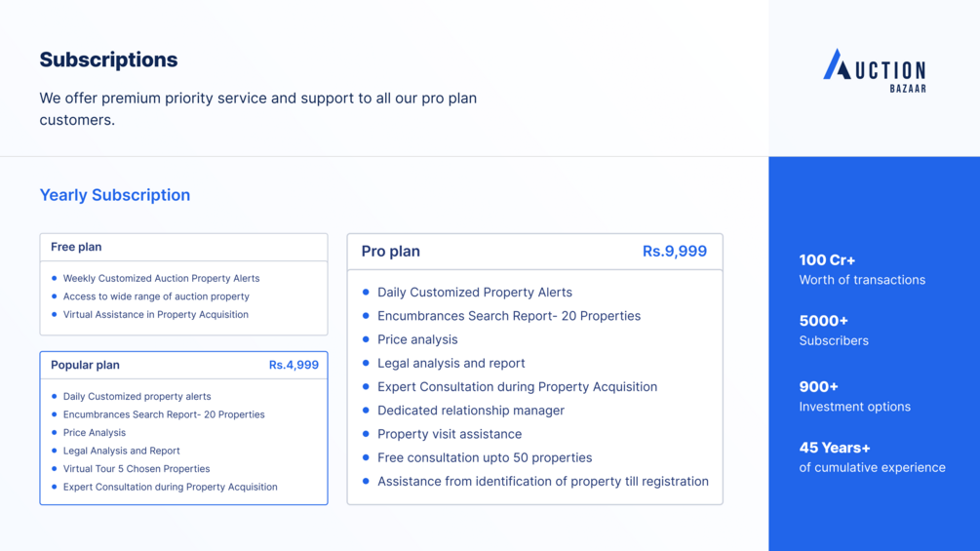
Task: Click Free consultation upto 50 properties
Action: (x=484, y=457)
